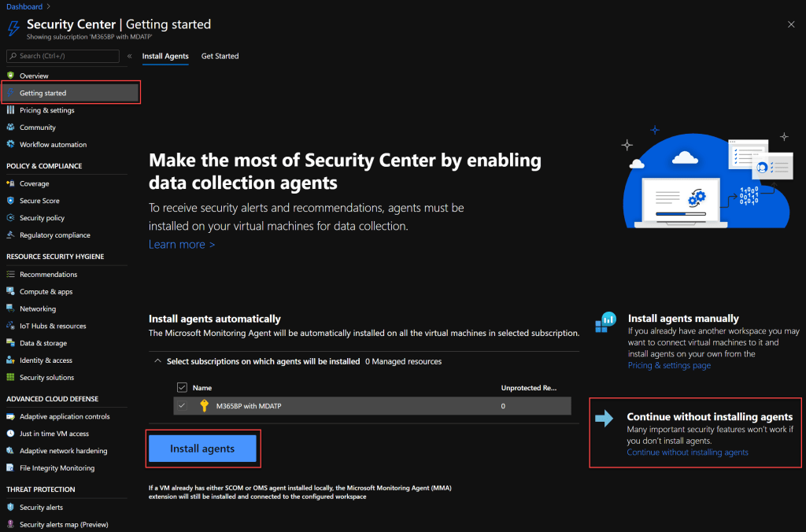The width and height of the screenshot is (806, 532).
Task: Switch to the Get Started tab
Action: coord(220,56)
